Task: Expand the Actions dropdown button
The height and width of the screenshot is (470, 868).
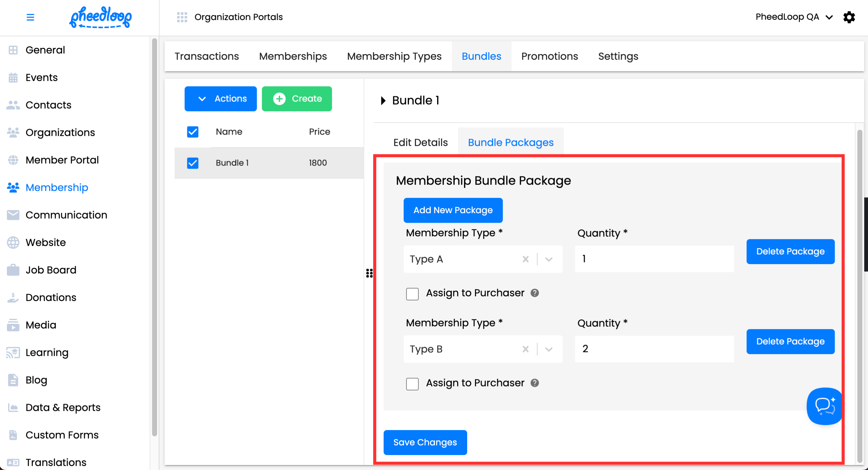Action: tap(221, 99)
